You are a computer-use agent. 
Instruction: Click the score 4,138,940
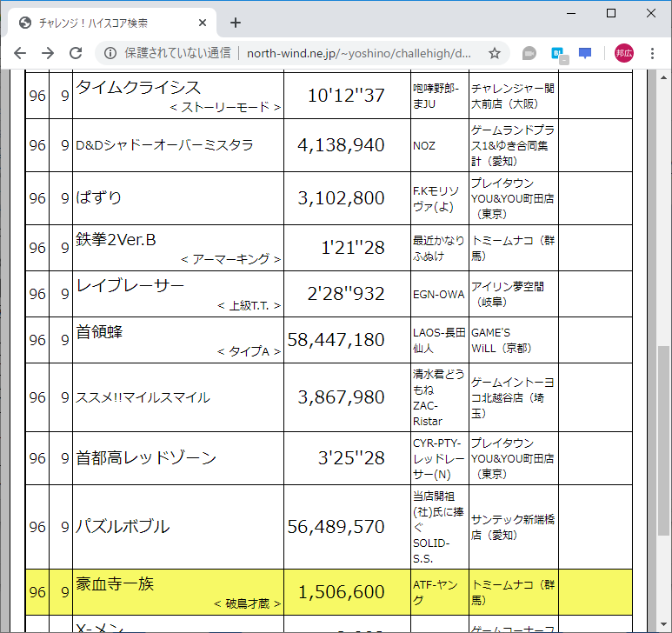(341, 145)
